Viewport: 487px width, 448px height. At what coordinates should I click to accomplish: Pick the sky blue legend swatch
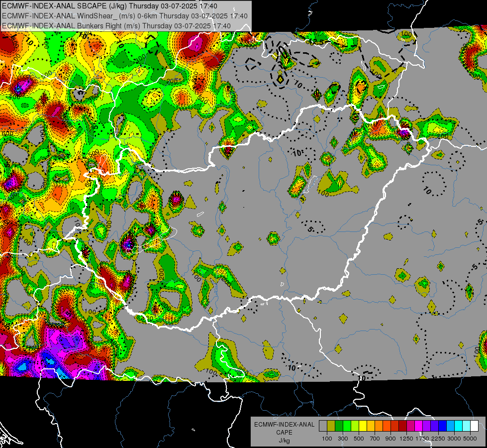coord(450,426)
